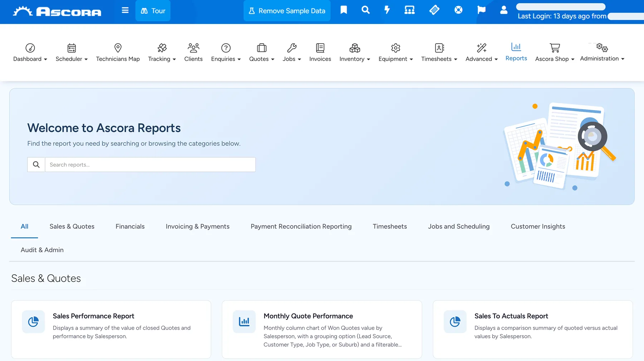This screenshot has width=644, height=361.
Task: Click the Ascora Shop cart icon
Action: pyautogui.click(x=555, y=48)
